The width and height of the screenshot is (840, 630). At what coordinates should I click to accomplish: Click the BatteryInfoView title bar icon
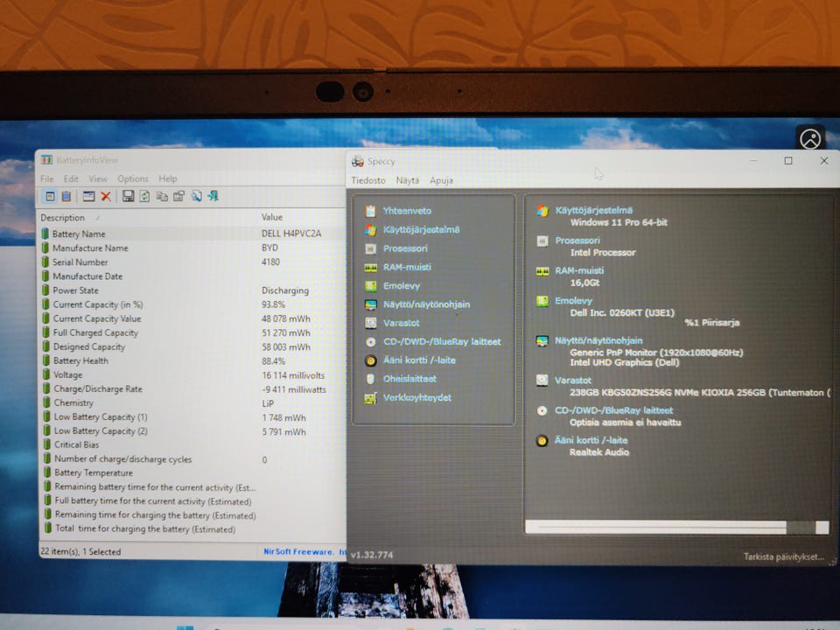[x=47, y=159]
